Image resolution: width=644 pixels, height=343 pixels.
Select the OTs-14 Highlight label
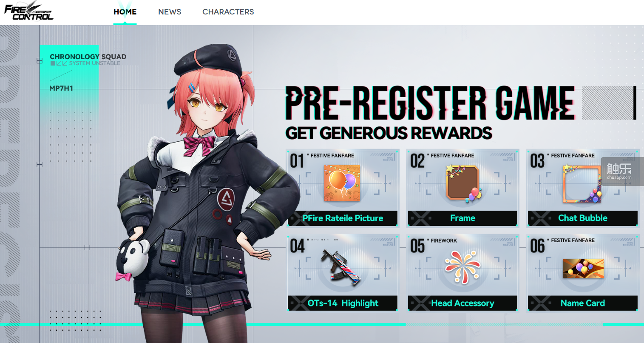pos(343,303)
